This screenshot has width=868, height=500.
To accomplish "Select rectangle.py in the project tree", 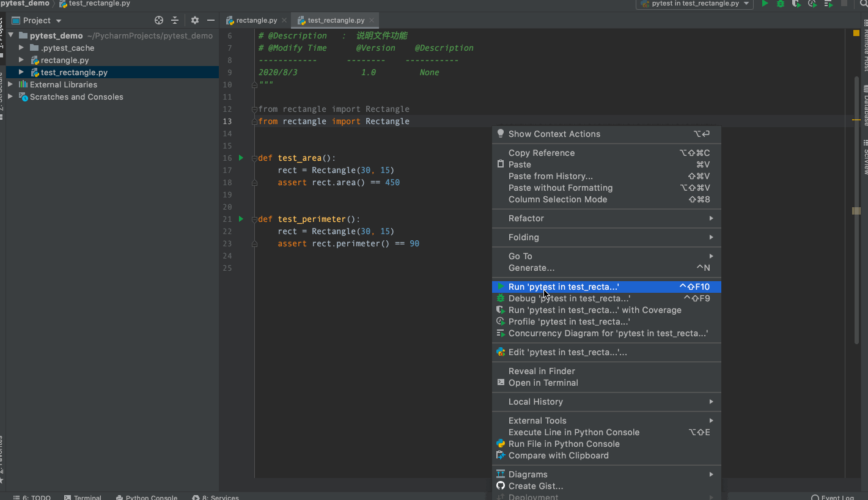I will [x=65, y=60].
